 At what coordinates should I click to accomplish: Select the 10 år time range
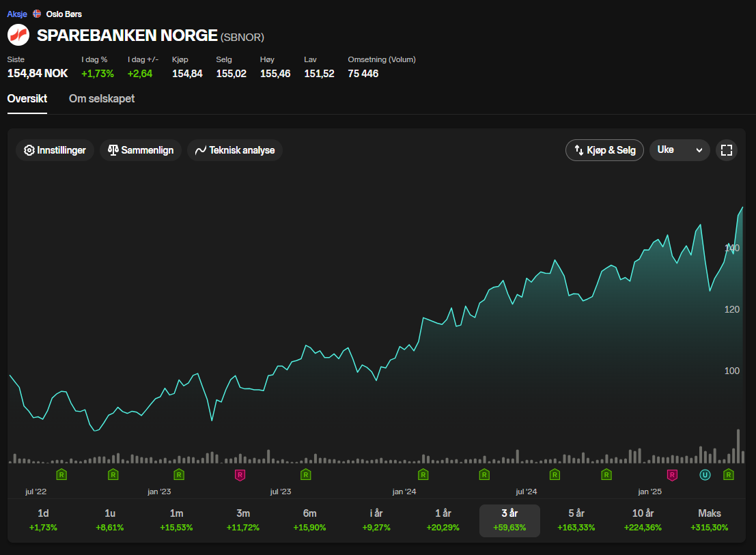643,520
